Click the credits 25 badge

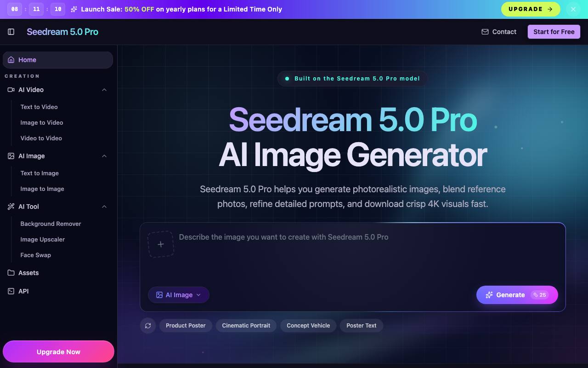(540, 295)
